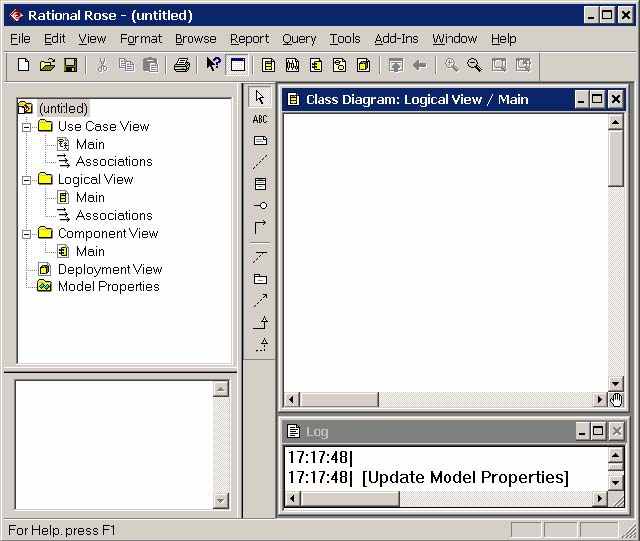Select Main under Use Case View
The height and width of the screenshot is (541, 640).
click(90, 144)
